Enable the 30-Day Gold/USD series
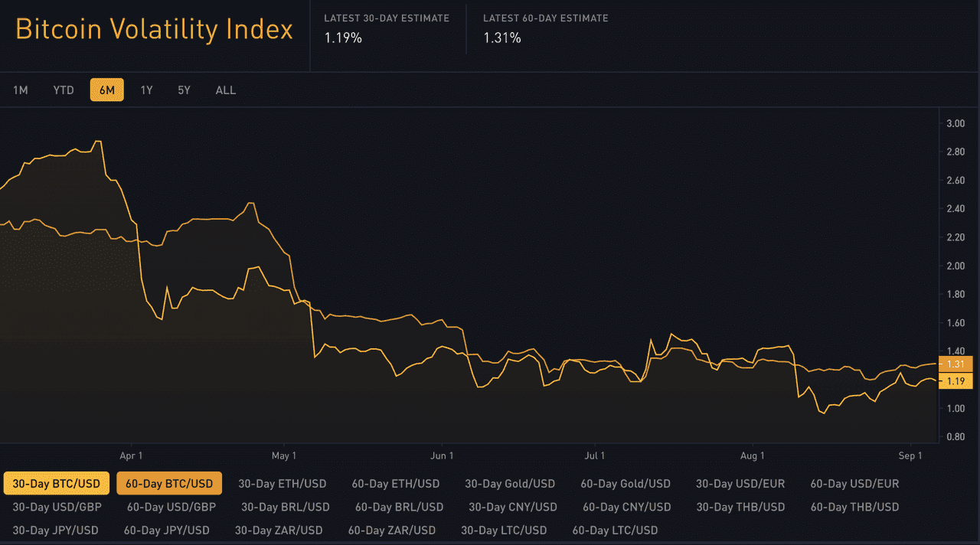The image size is (980, 545). pos(510,483)
